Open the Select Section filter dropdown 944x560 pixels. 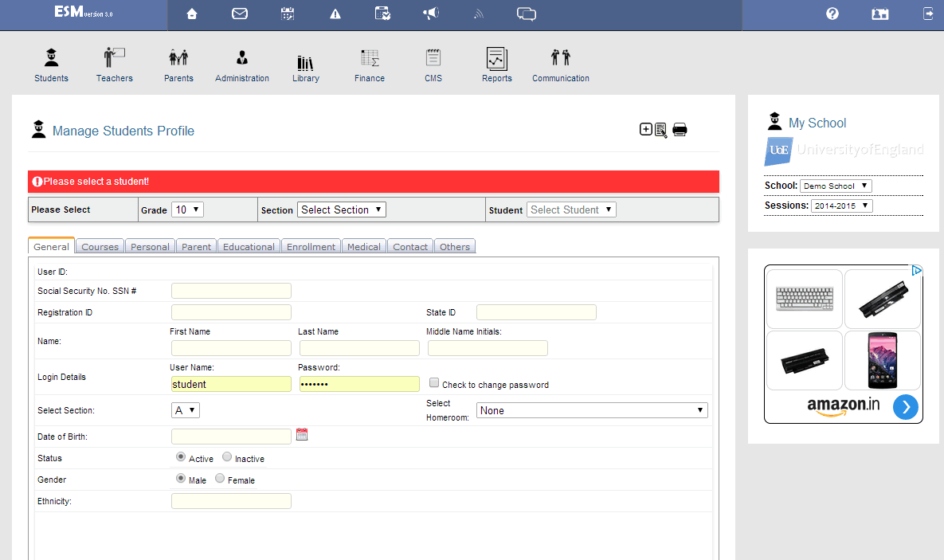point(342,210)
